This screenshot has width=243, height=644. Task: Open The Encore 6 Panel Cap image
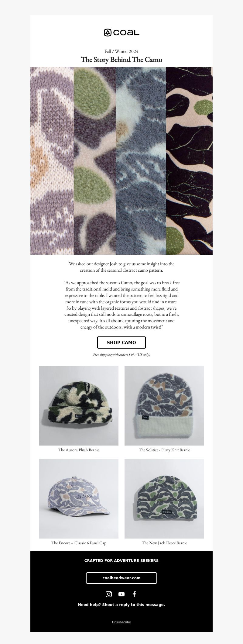79,498
